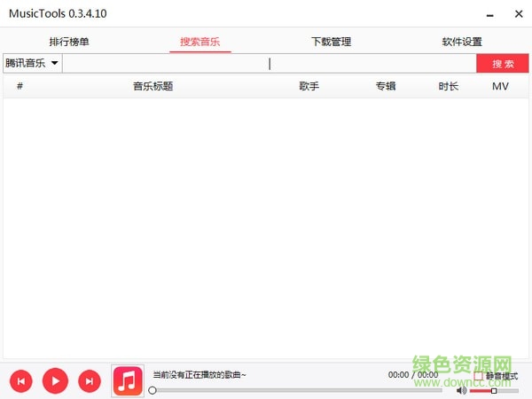
Task: Adjust the volume slider handle
Action: click(494, 391)
